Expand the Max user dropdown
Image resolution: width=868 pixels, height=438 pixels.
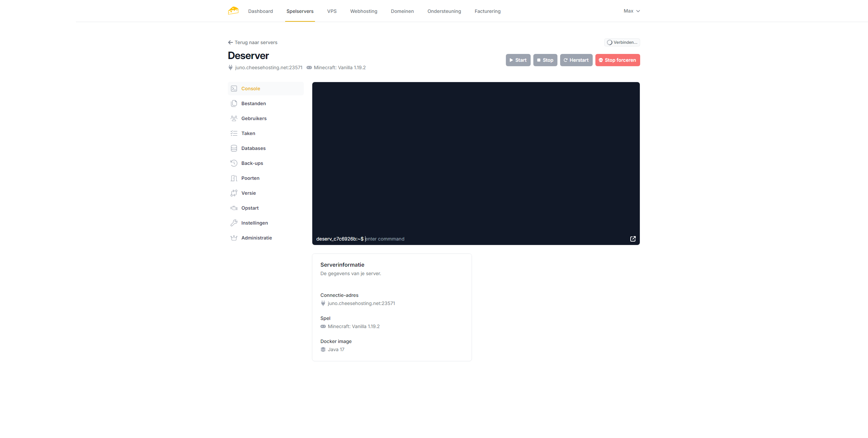[632, 11]
